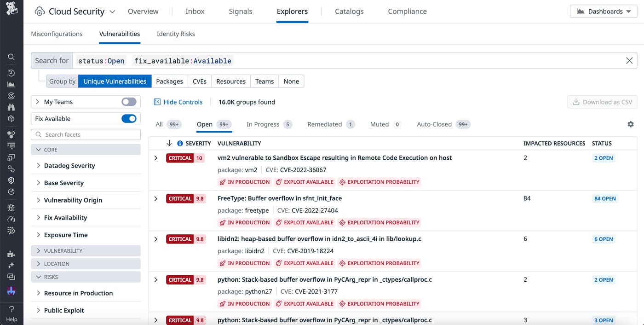Expand the vm2 Sandbox Escape vulnerability row
The height and width of the screenshot is (325, 644).
pyautogui.click(x=156, y=157)
